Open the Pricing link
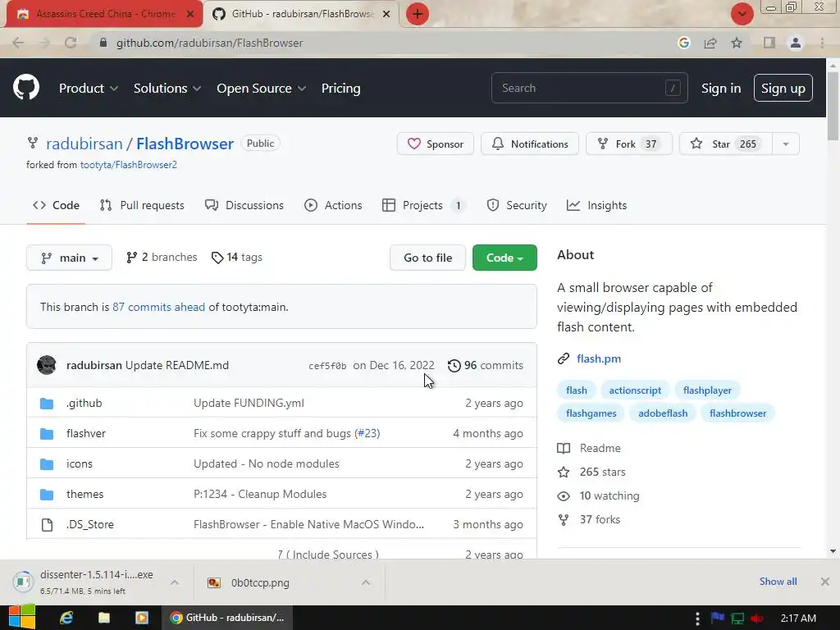Viewport: 840px width, 630px height. [x=340, y=89]
